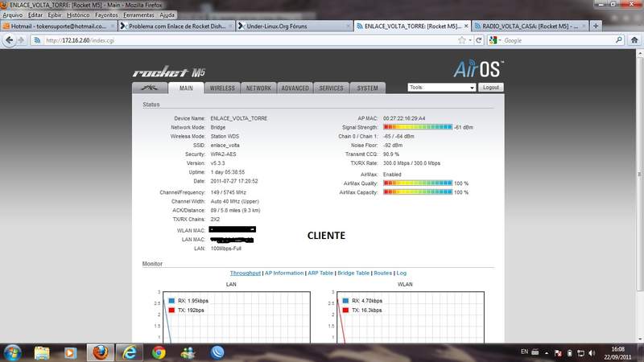Open the AP Information link
The height and width of the screenshot is (362, 644).
(x=284, y=273)
